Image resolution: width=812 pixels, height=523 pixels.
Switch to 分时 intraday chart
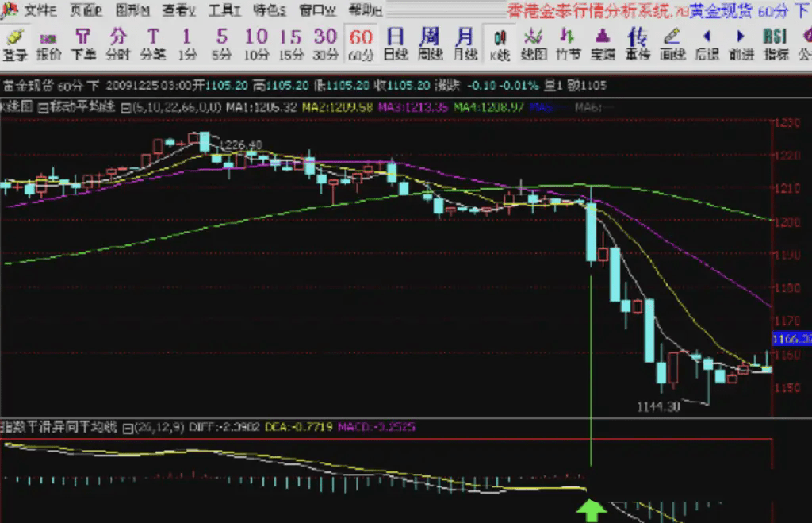pyautogui.click(x=117, y=44)
